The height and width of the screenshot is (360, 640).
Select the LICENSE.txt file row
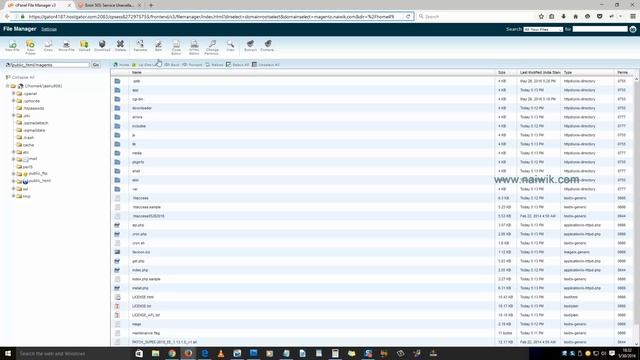click(372, 306)
